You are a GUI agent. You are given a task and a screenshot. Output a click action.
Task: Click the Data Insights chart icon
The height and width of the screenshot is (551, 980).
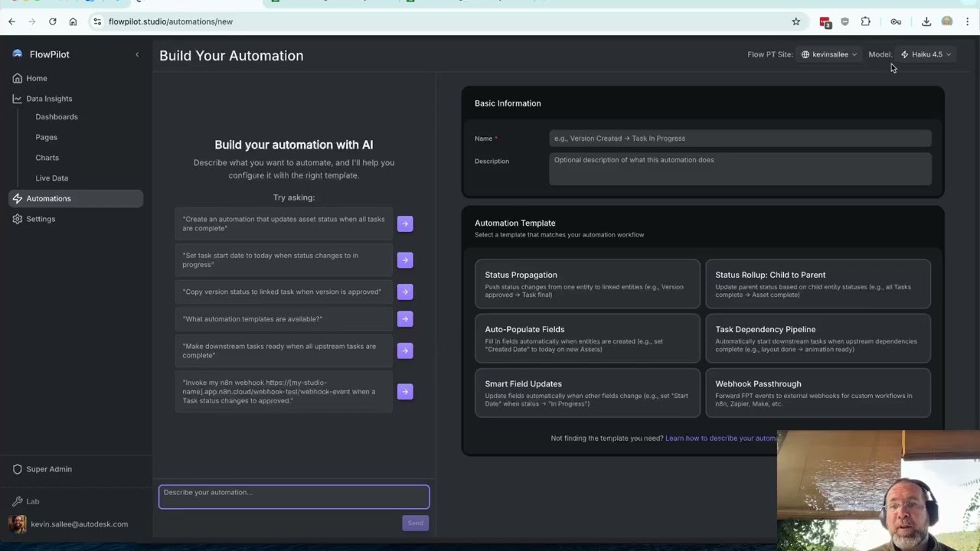[x=16, y=98]
